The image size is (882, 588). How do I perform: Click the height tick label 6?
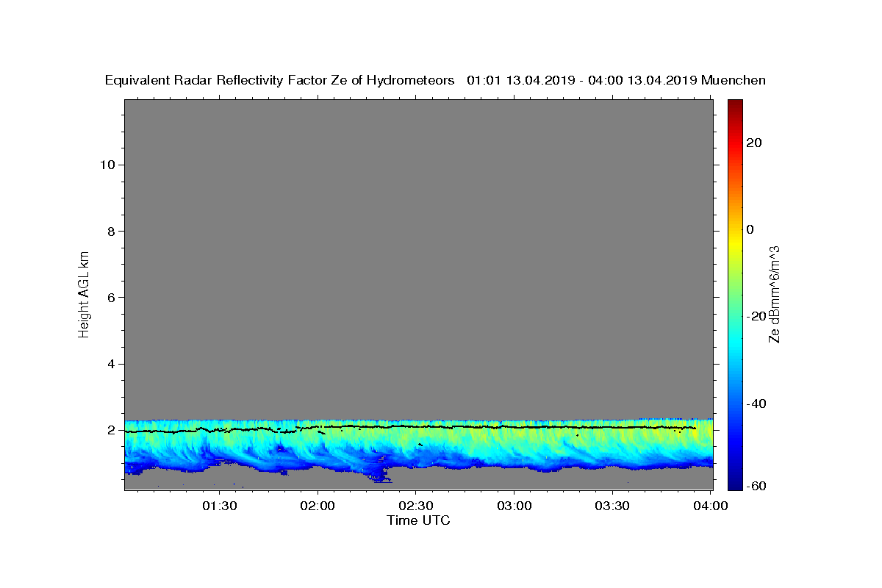[x=111, y=298]
